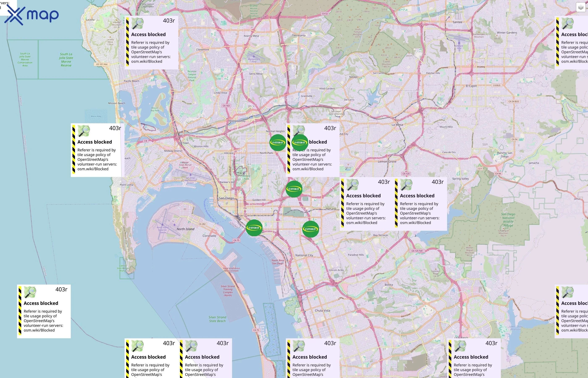Screen dimensions: 588x378
Task: Click the Coronado label
Action: (x=209, y=236)
